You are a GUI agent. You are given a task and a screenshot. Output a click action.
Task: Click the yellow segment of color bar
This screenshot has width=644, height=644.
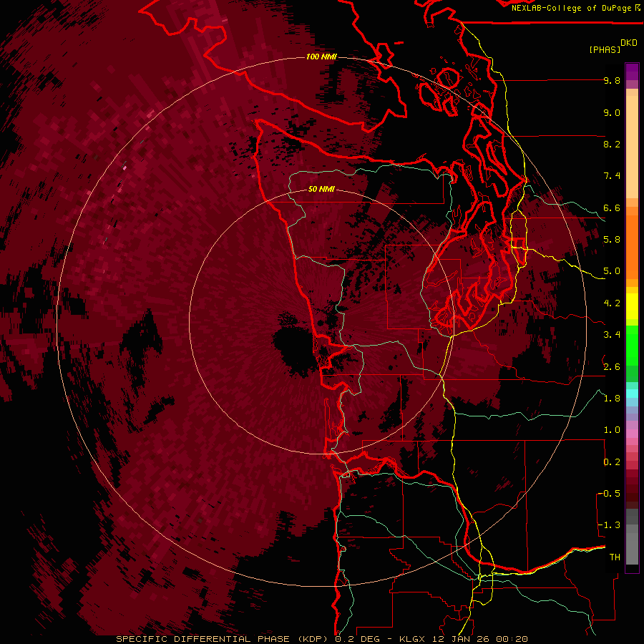click(x=632, y=306)
